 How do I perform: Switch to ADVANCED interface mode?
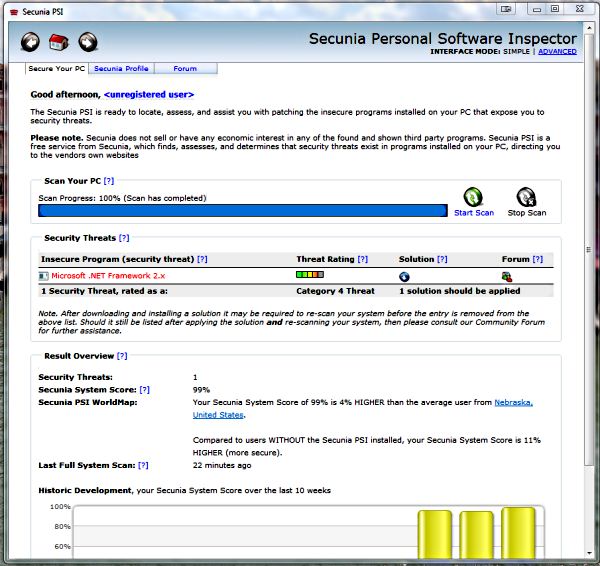(557, 52)
